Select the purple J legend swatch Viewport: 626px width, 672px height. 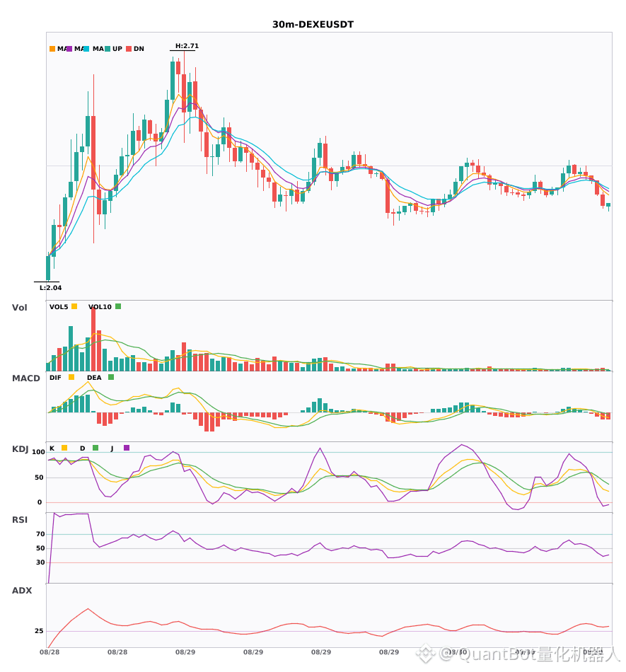pos(127,448)
